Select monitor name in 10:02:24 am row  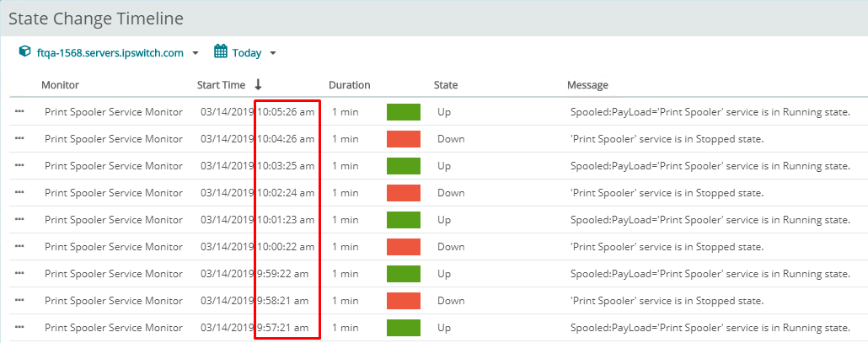(114, 193)
